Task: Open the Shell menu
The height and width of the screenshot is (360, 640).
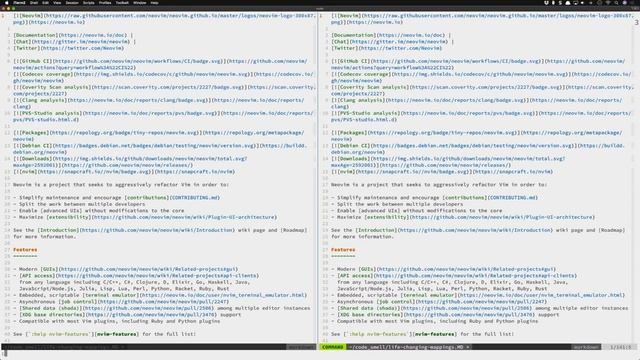Action: point(34,2)
